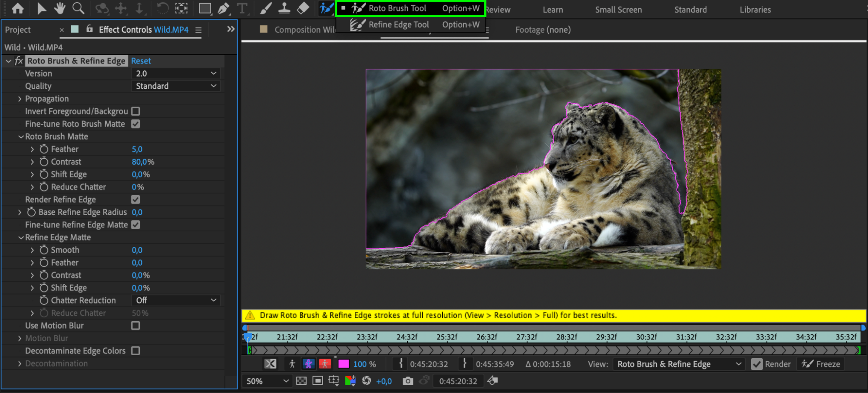
Task: Select the Pen tool
Action: [223, 8]
